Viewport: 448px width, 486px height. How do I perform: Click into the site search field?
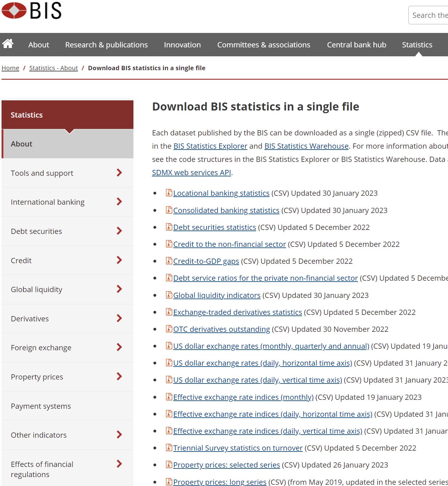coord(429,15)
